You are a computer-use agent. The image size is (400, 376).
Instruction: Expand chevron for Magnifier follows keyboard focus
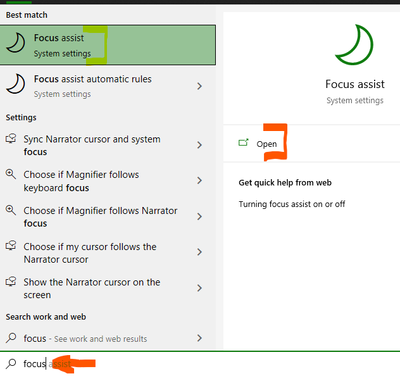[199, 181]
